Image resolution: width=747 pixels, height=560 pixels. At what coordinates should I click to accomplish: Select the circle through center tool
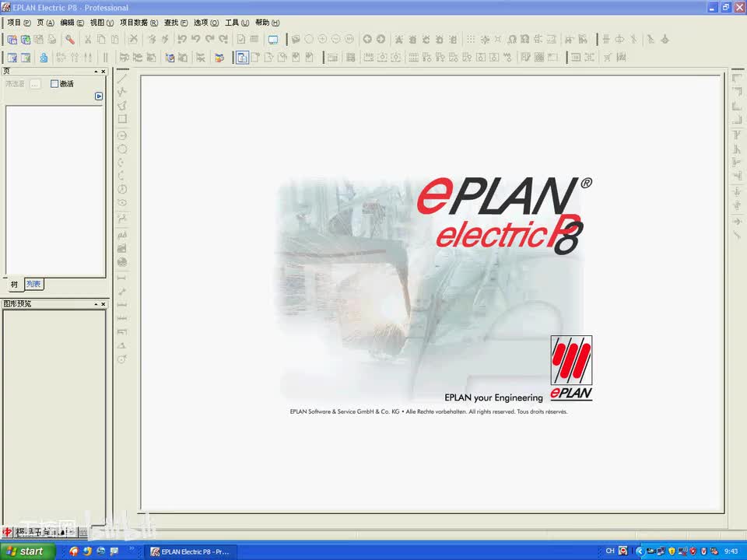122,135
